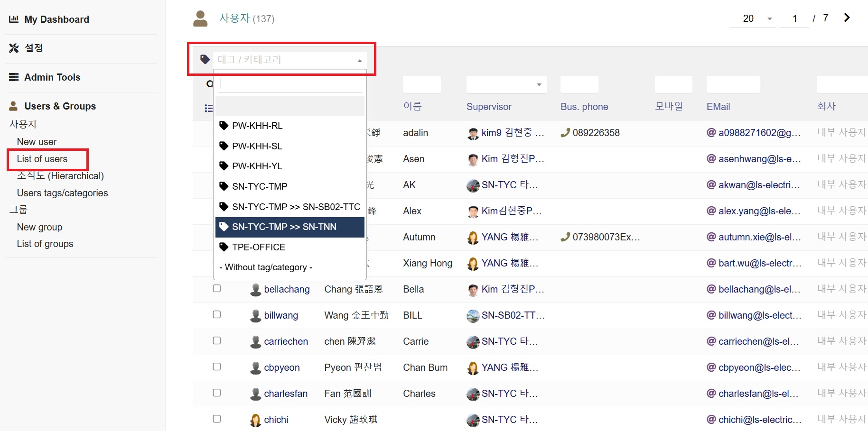Click the phone icon next to 089226358
Viewport: 868px width, 431px height.
coord(565,133)
